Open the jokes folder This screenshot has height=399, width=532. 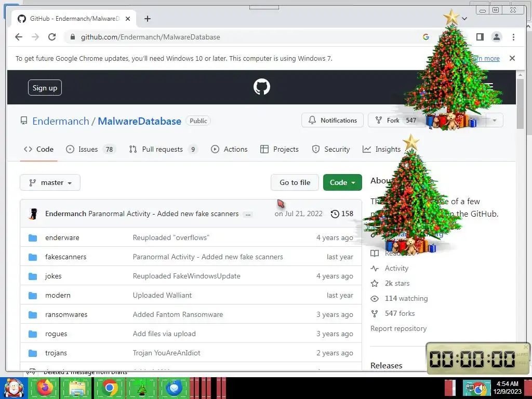(54, 276)
